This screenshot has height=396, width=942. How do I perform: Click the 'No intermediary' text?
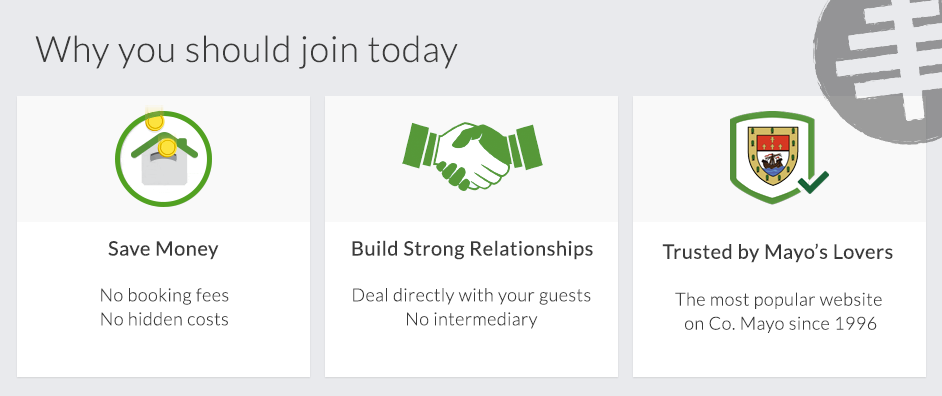pos(472,318)
